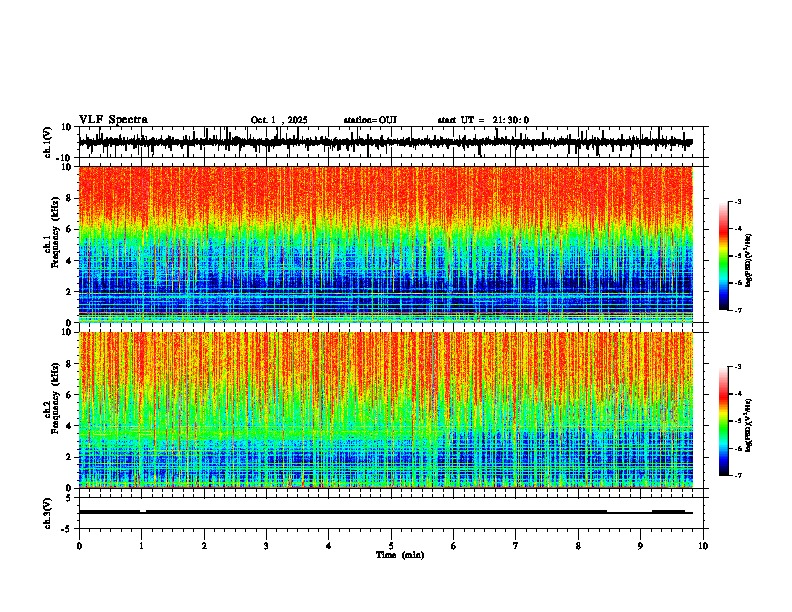Viewport: 792px width, 612px height.
Task: Click the ch.2 spectrogram color scale bar
Action: pyautogui.click(x=724, y=421)
